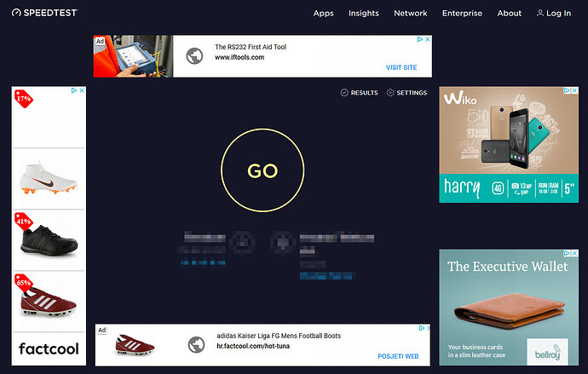This screenshot has width=588, height=374.
Task: Go to the Network page
Action: 411,14
